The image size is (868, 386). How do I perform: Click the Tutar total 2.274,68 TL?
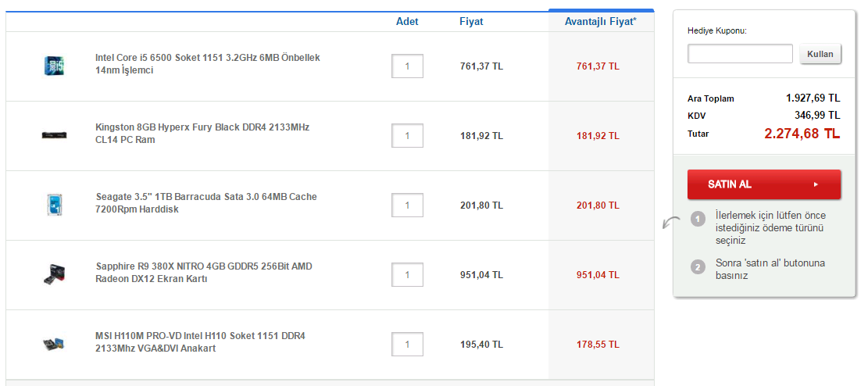click(x=802, y=134)
